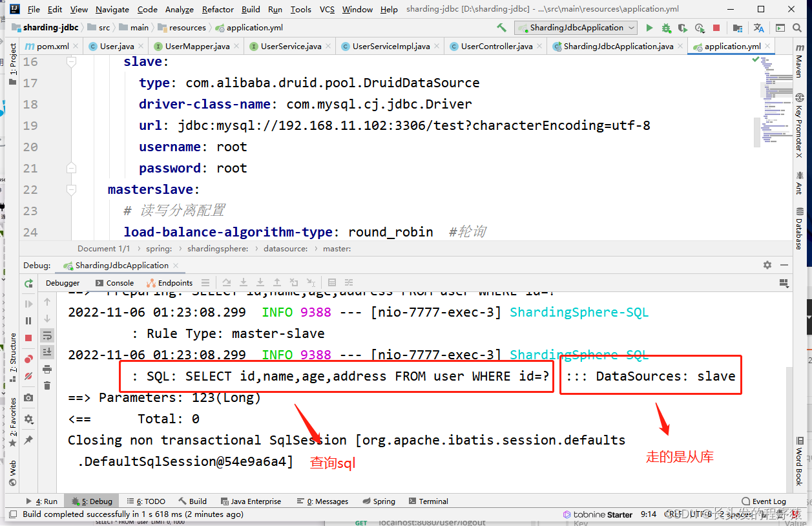Screen dimensions: 812x526
Task: Open Search Everywhere with the magnifier icon
Action: pyautogui.click(x=798, y=27)
